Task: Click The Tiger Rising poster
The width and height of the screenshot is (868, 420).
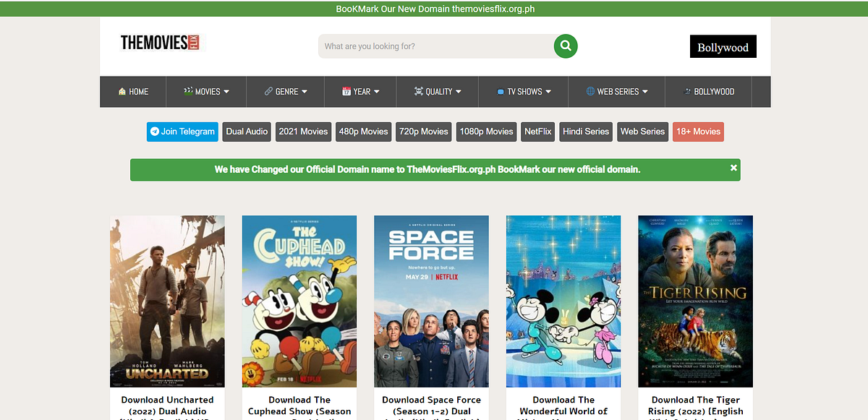Action: pos(695,301)
